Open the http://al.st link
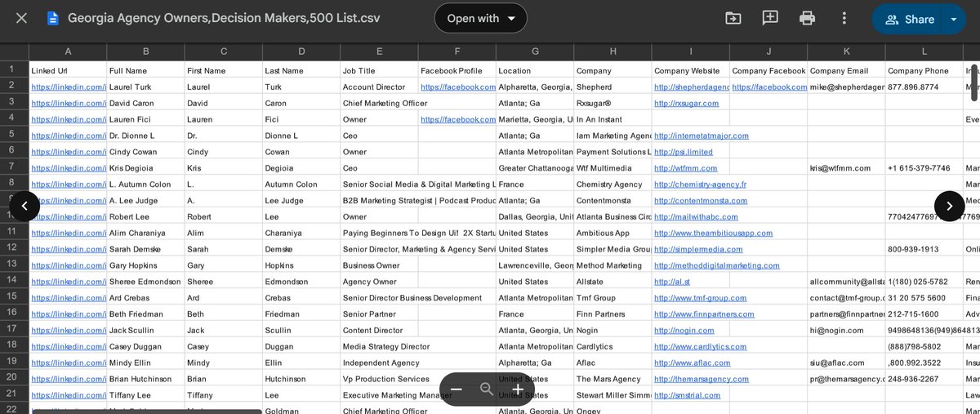 tap(672, 282)
